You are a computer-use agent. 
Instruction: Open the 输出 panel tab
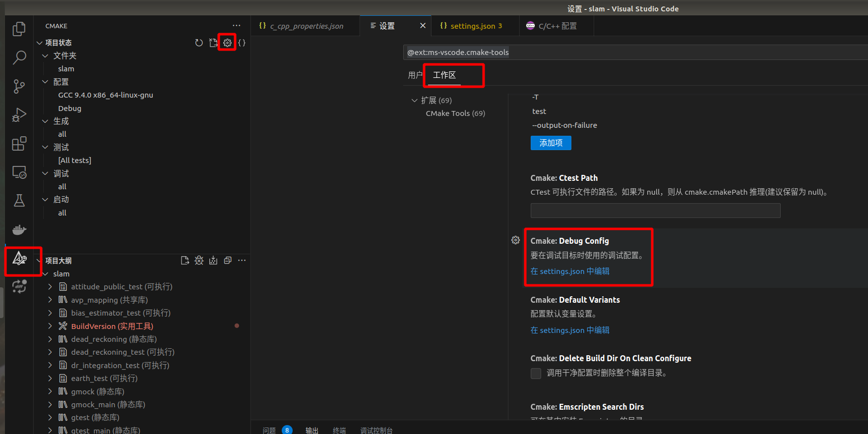click(x=312, y=431)
